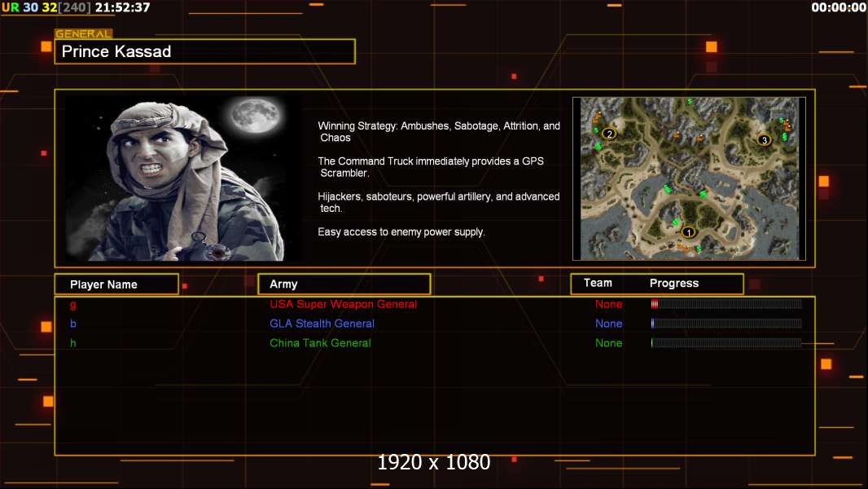868x489 pixels.
Task: Click 'Easy access to enemy power supply' text
Action: click(401, 232)
